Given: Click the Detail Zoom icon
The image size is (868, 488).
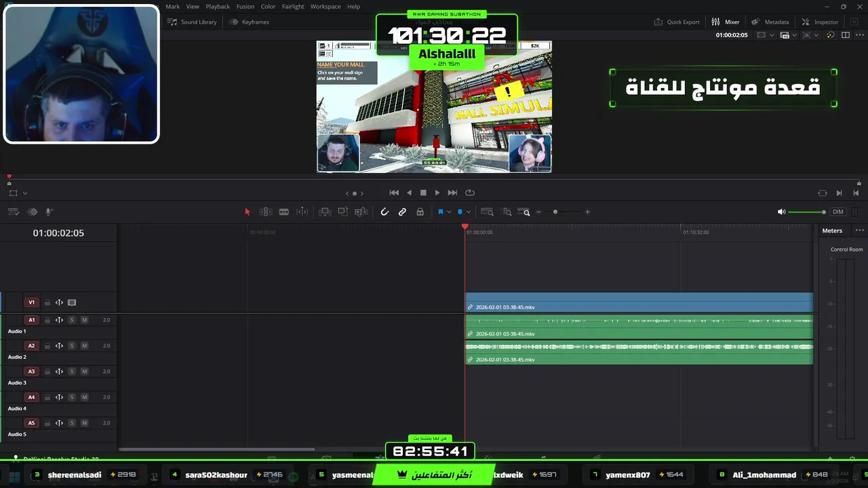Looking at the screenshot, I should coord(507,212).
